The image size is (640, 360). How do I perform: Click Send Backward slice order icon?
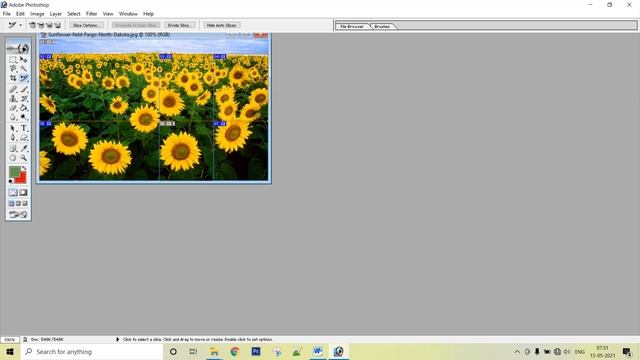coord(49,25)
